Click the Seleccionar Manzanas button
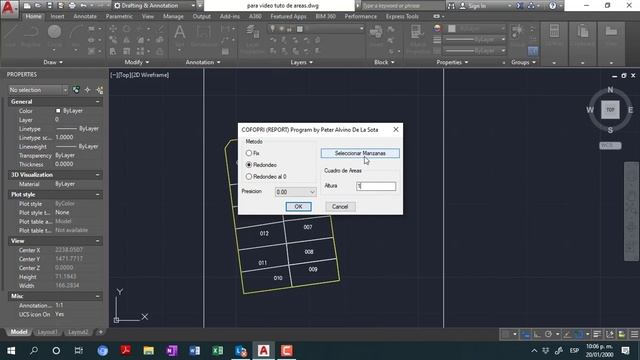This screenshot has width=640, height=360. (x=360, y=153)
